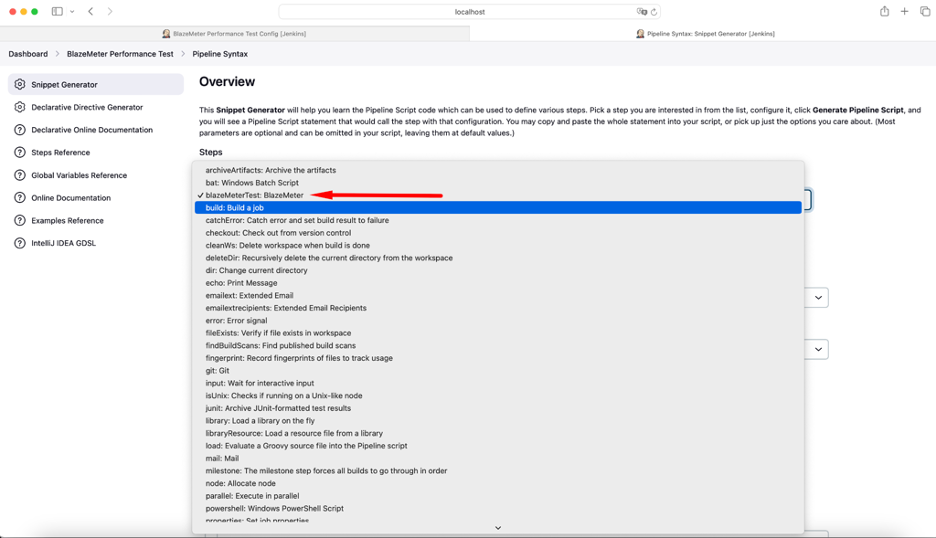Select 'build: Build a job' option

point(498,208)
